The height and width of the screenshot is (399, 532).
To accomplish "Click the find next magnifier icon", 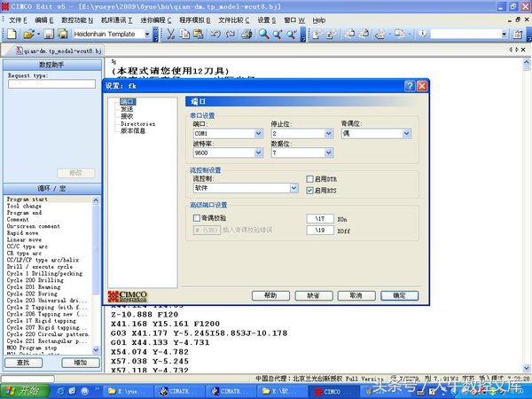I will pos(292,34).
